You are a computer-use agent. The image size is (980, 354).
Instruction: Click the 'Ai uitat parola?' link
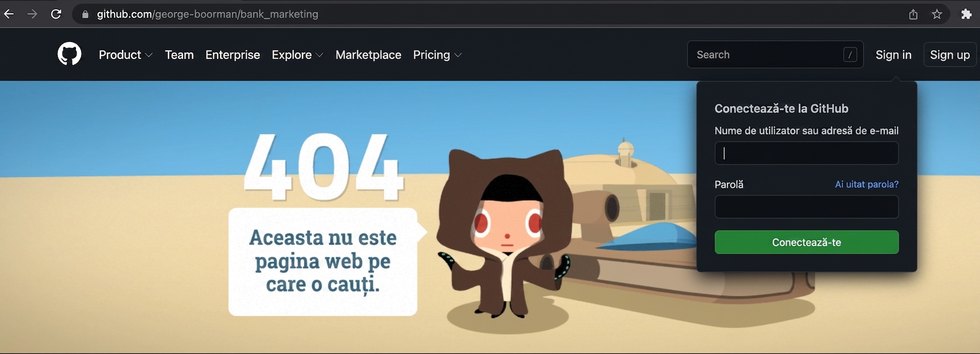(x=867, y=184)
